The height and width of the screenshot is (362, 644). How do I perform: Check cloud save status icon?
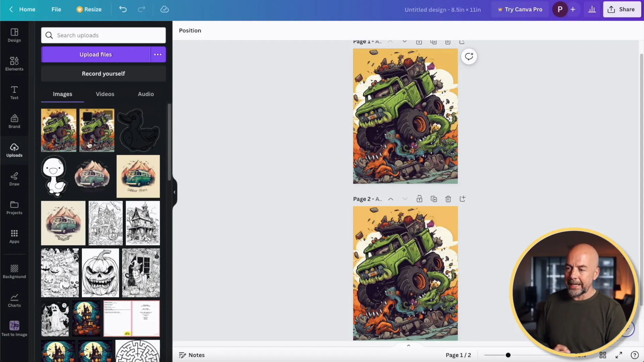tap(164, 9)
